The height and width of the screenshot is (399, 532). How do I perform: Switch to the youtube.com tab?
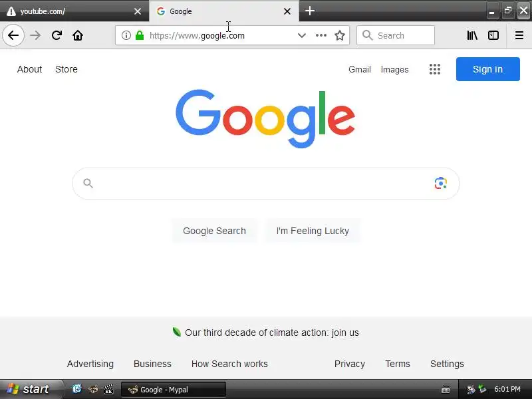(x=74, y=11)
